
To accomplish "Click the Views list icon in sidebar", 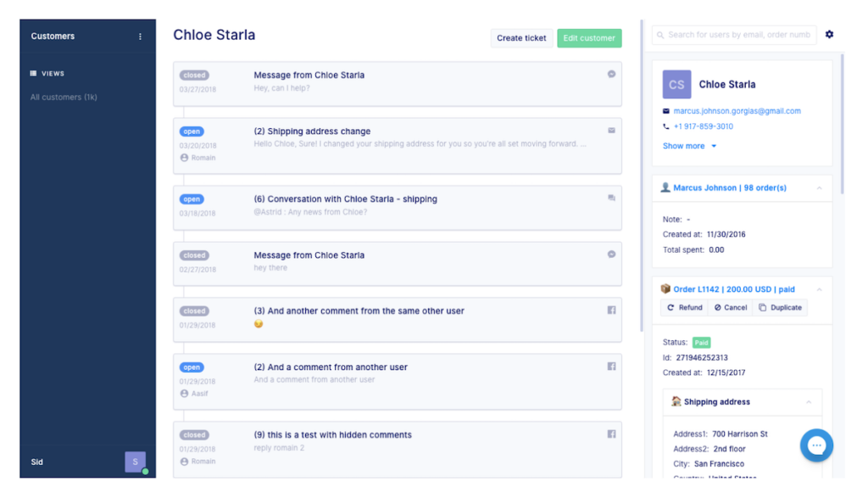I will coord(33,73).
